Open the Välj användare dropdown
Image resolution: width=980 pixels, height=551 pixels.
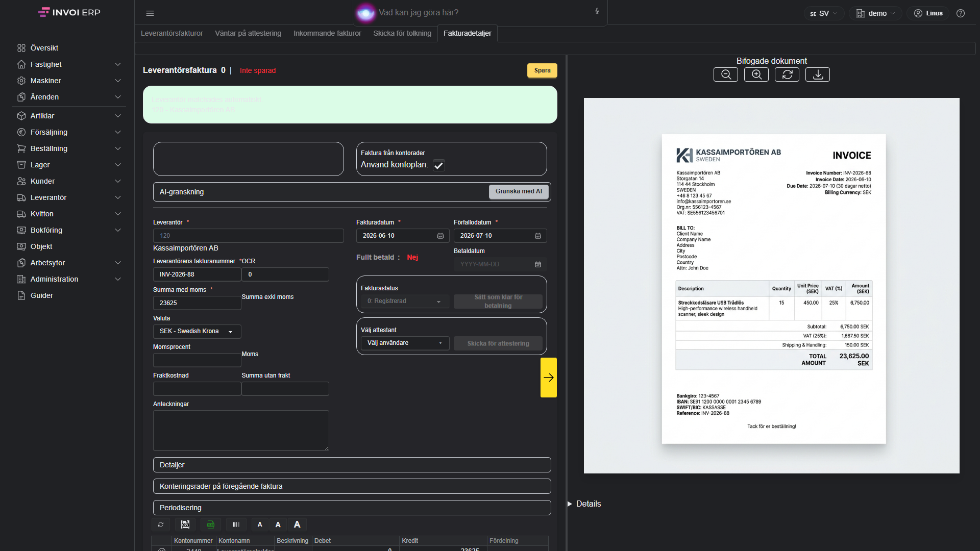pos(405,343)
